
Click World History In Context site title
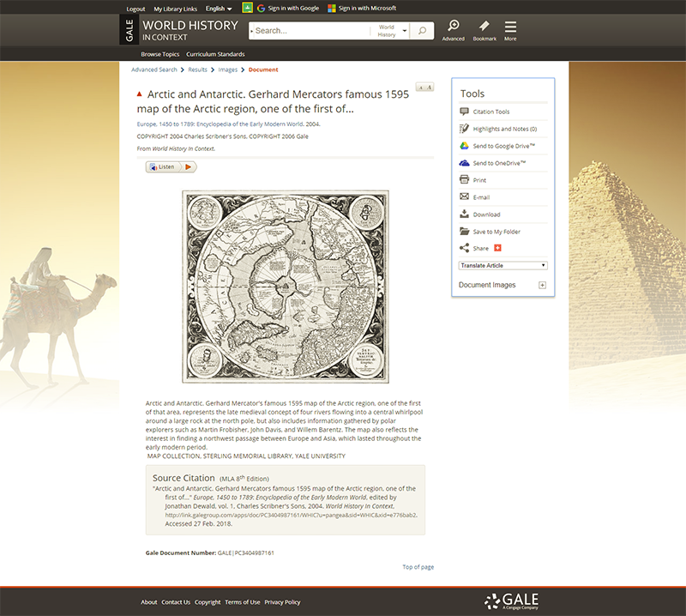190,30
